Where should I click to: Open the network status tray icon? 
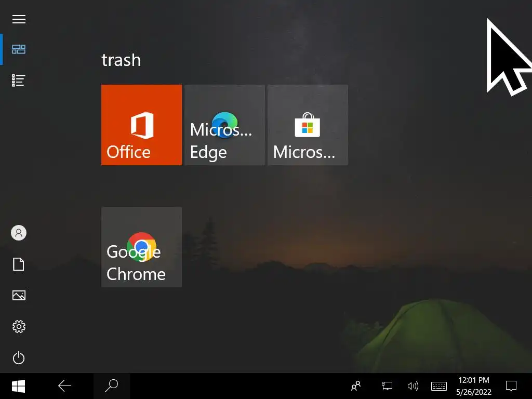[x=387, y=386]
